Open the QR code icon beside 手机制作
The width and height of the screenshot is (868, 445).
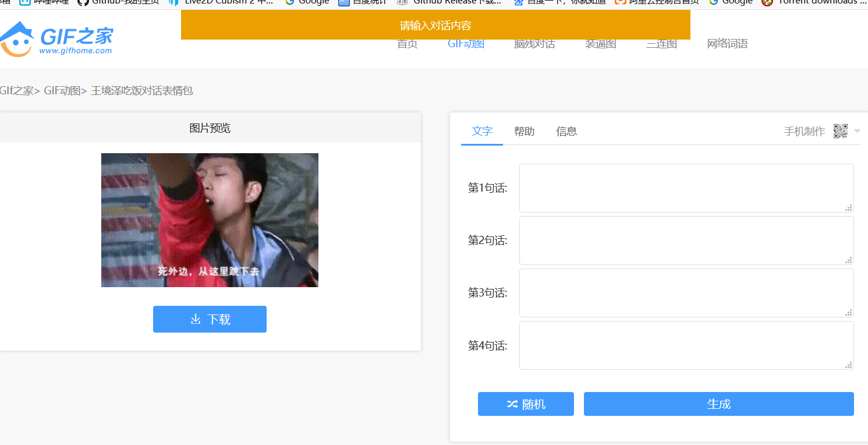[x=840, y=131]
